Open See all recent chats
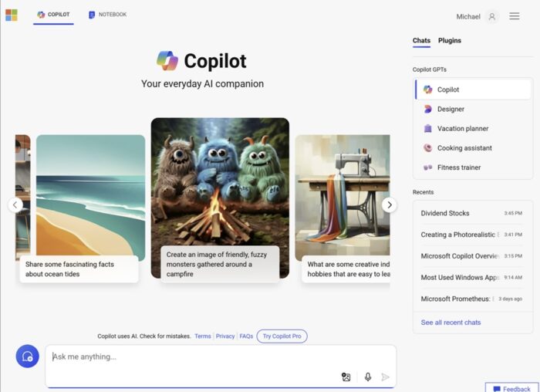Image resolution: width=540 pixels, height=392 pixels. (451, 323)
